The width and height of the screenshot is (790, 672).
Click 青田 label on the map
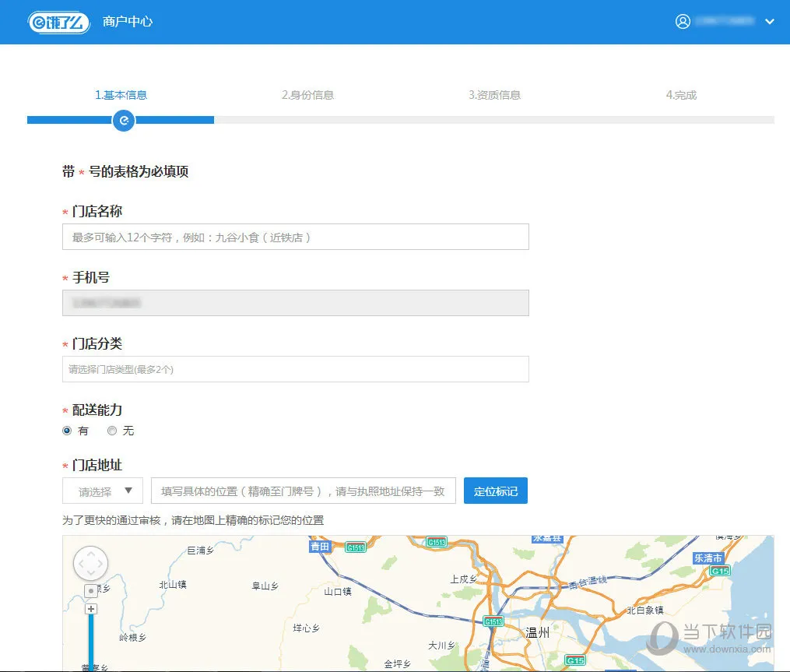click(x=319, y=547)
